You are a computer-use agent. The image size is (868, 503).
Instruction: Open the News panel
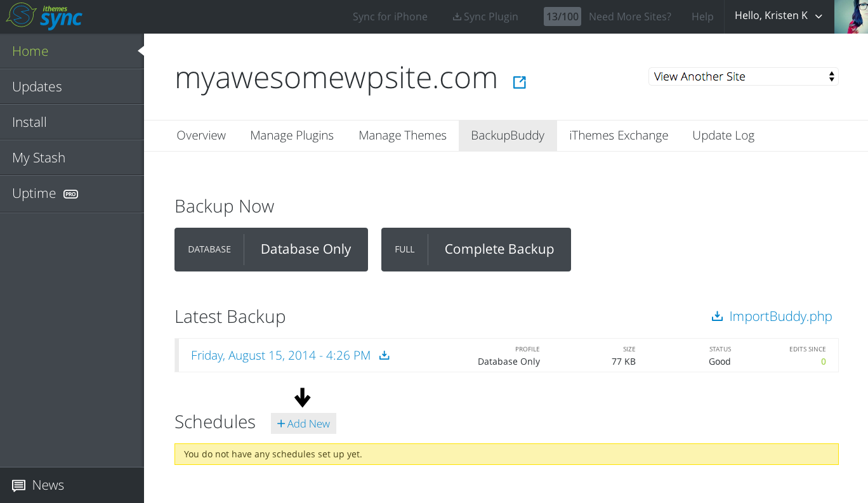click(x=72, y=485)
